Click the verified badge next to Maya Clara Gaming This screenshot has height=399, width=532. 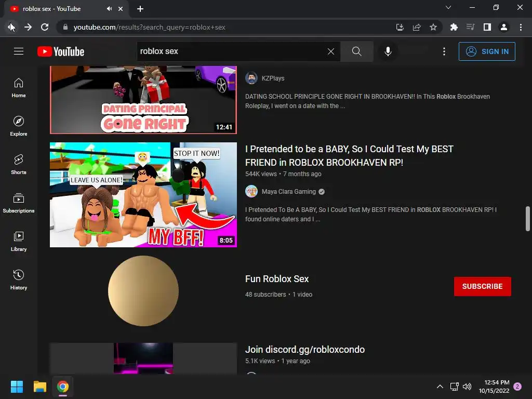pyautogui.click(x=322, y=192)
